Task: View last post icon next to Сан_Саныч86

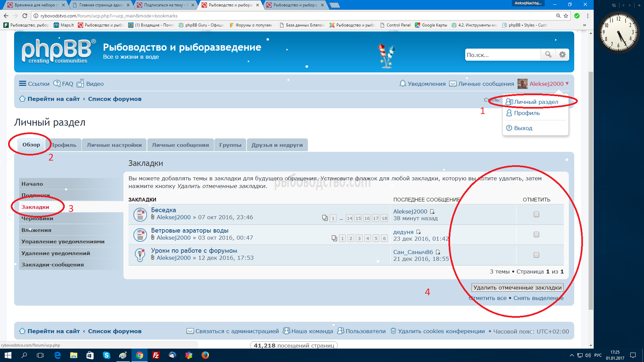Action: (x=438, y=252)
